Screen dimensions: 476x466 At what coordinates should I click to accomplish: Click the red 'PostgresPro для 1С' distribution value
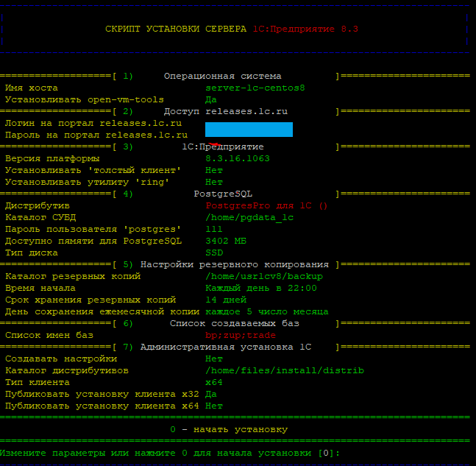point(266,205)
